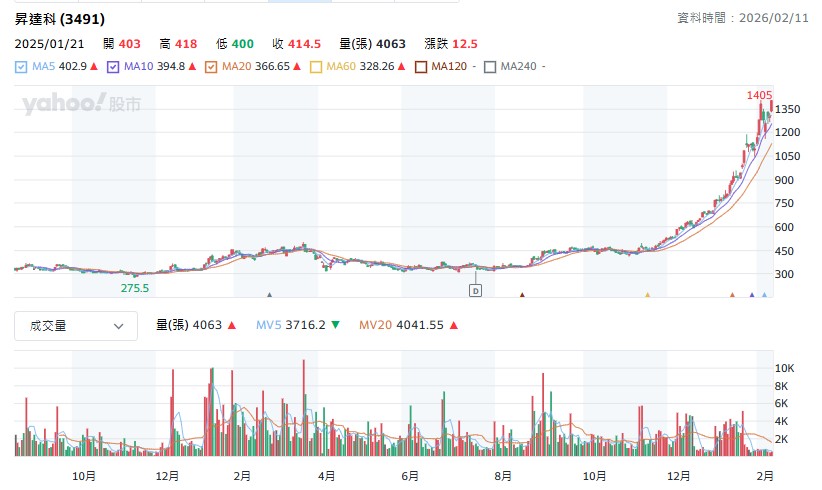822x490 pixels.
Task: Click the orange triangle event marker
Action: pos(732,295)
